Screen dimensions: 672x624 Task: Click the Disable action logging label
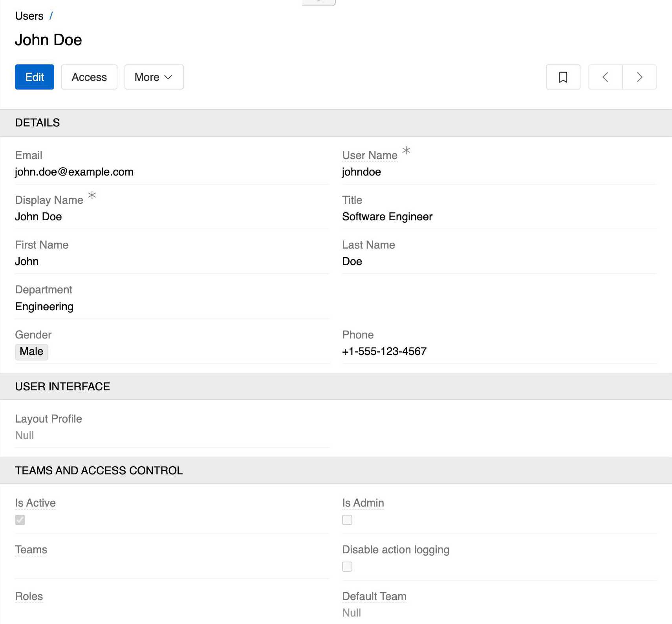pyautogui.click(x=396, y=550)
